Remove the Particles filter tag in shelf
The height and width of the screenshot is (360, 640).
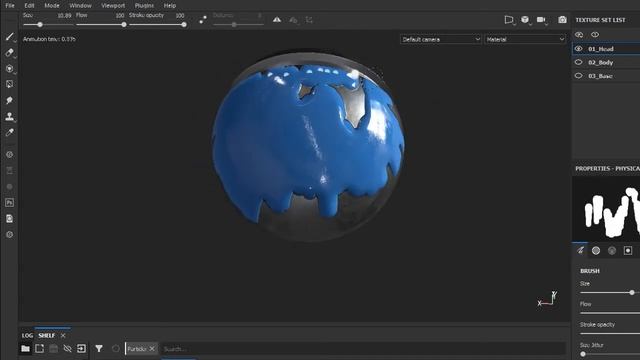point(152,349)
